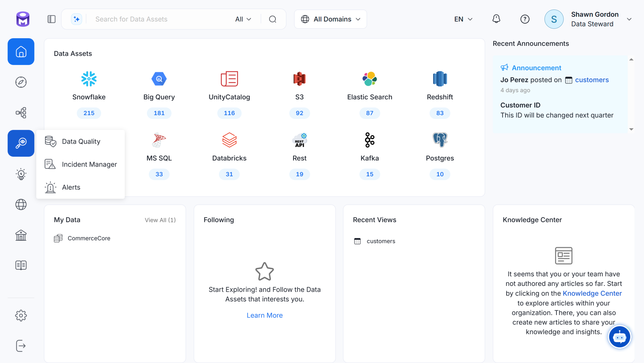Screen dimensions: 644x363
Task: Open the Govern bank-building sidebar icon
Action: tap(21, 235)
